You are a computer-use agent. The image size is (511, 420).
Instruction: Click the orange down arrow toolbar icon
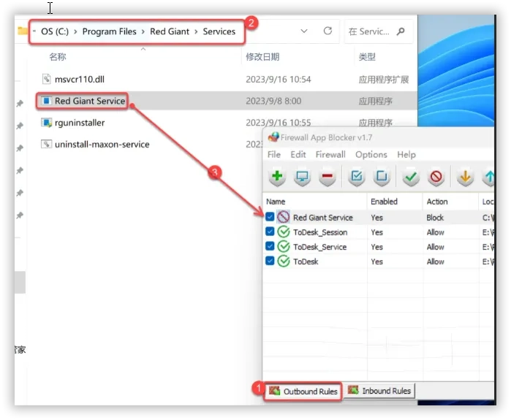[465, 177]
